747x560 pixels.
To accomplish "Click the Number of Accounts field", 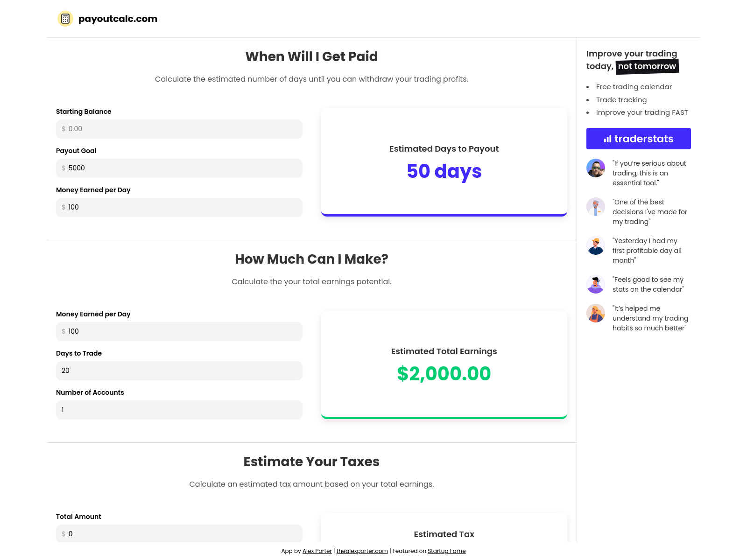I will [x=179, y=410].
